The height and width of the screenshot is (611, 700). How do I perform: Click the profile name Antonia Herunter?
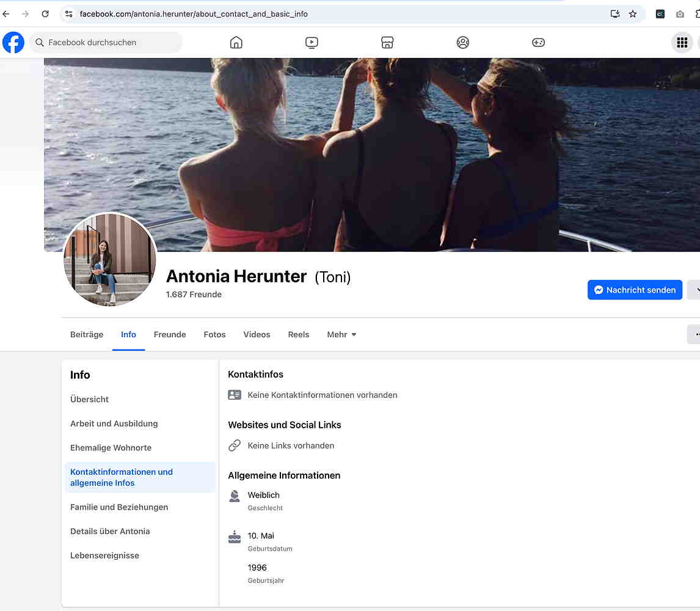[x=236, y=276]
